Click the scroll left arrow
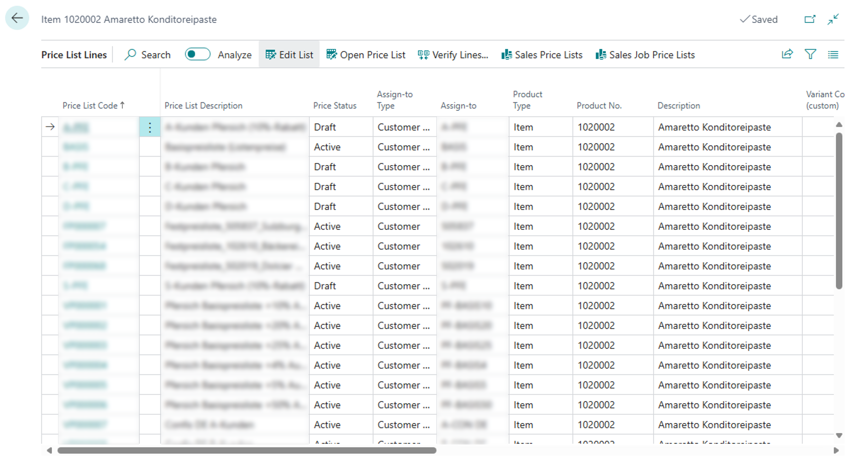The image size is (868, 463). (x=49, y=450)
